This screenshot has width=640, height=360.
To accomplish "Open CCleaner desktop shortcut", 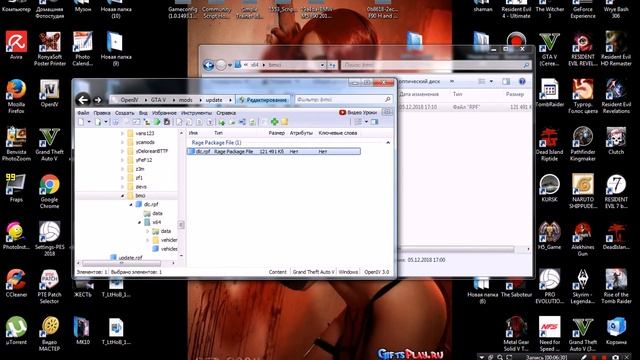I will (16, 283).
